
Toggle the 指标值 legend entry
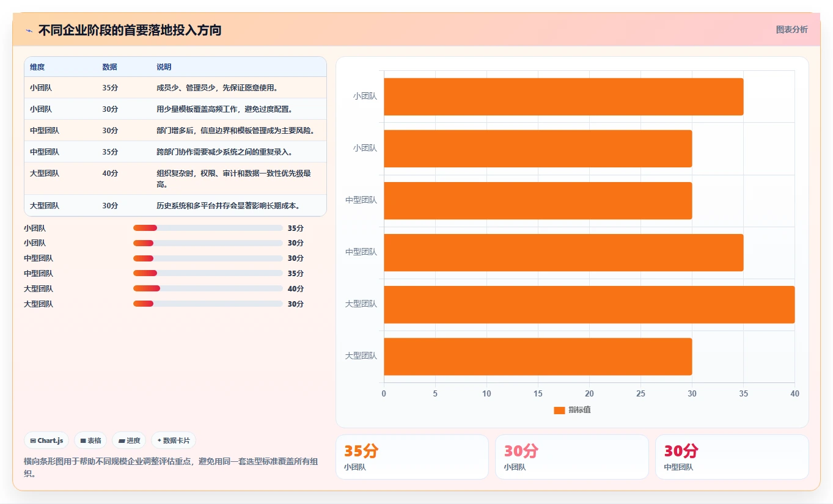[x=572, y=410]
